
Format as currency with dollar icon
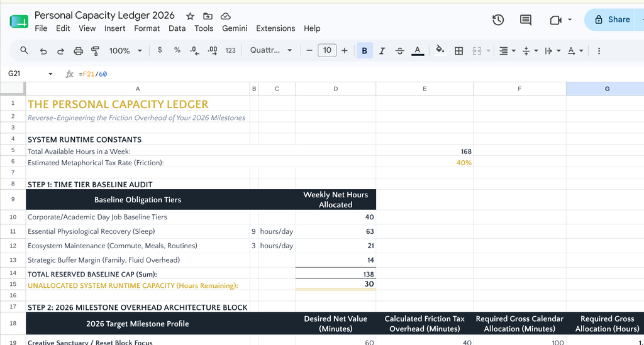coord(160,50)
